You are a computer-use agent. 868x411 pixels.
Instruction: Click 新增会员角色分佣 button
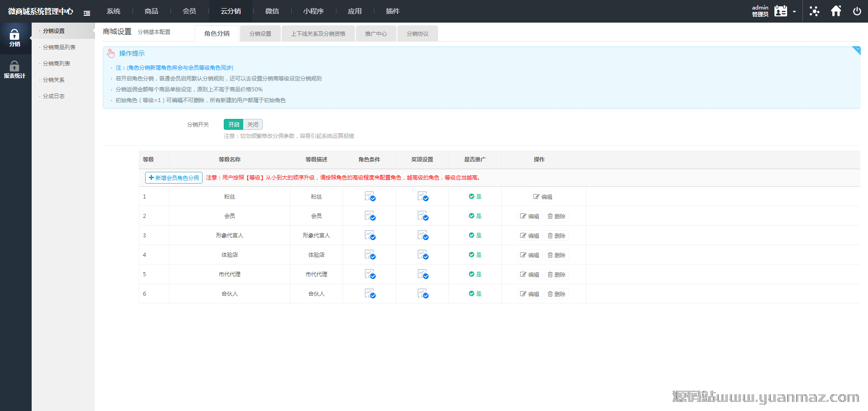[x=174, y=178]
